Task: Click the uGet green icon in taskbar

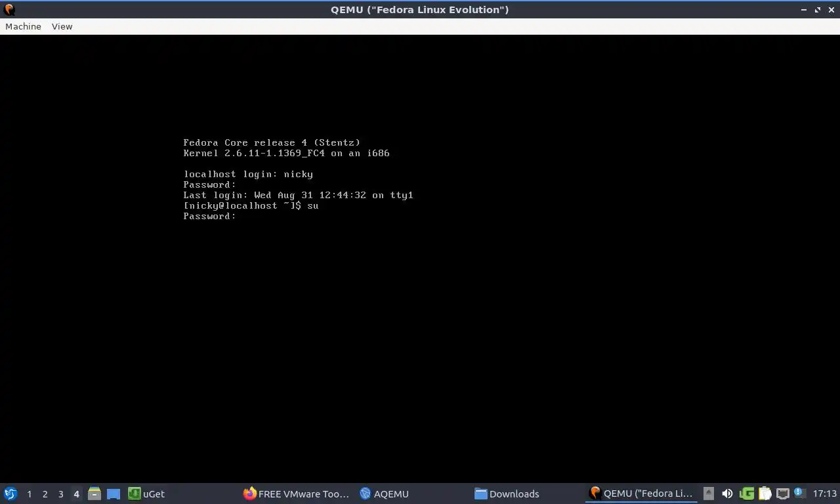Action: tap(134, 493)
